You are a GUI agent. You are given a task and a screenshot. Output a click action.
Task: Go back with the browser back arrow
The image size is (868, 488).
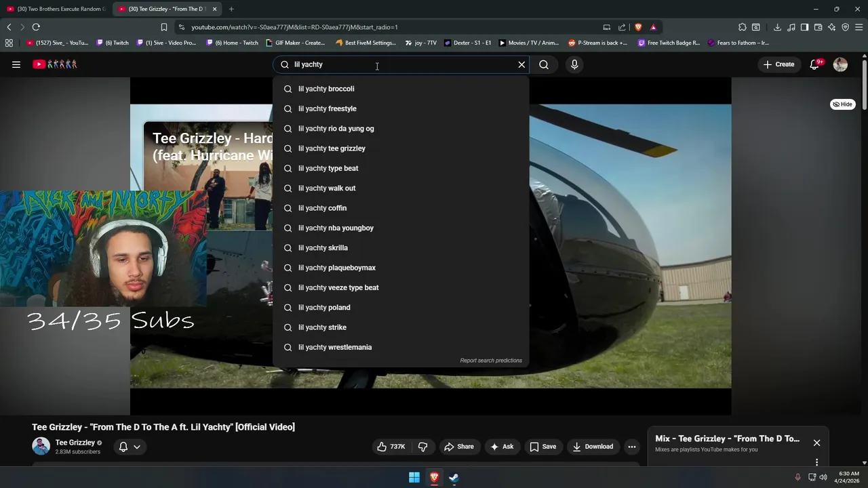(x=9, y=27)
